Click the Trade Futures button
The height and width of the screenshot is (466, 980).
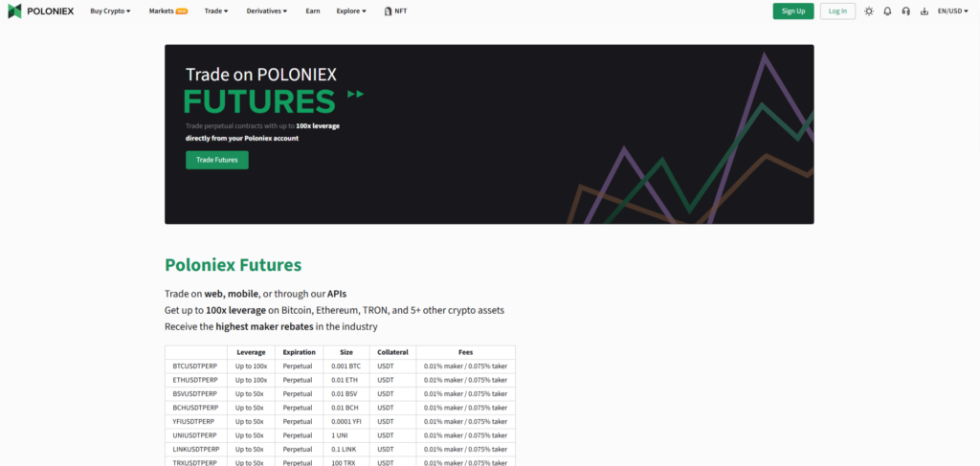coord(217,160)
